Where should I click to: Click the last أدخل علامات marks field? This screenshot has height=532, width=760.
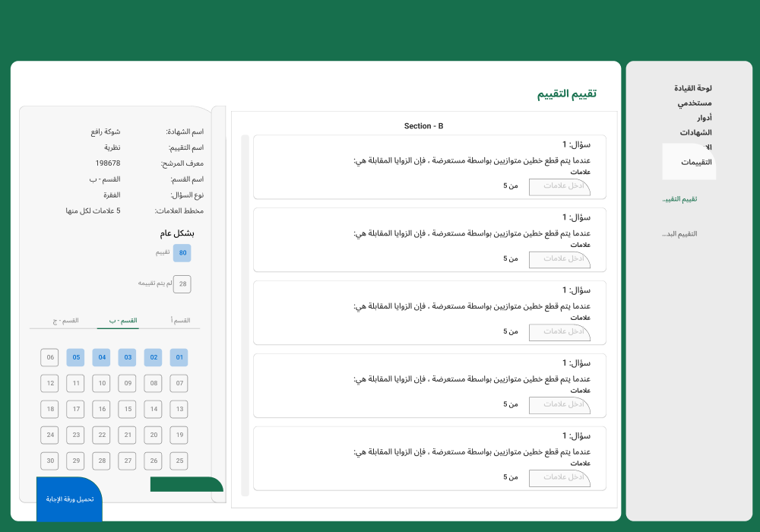tap(560, 477)
